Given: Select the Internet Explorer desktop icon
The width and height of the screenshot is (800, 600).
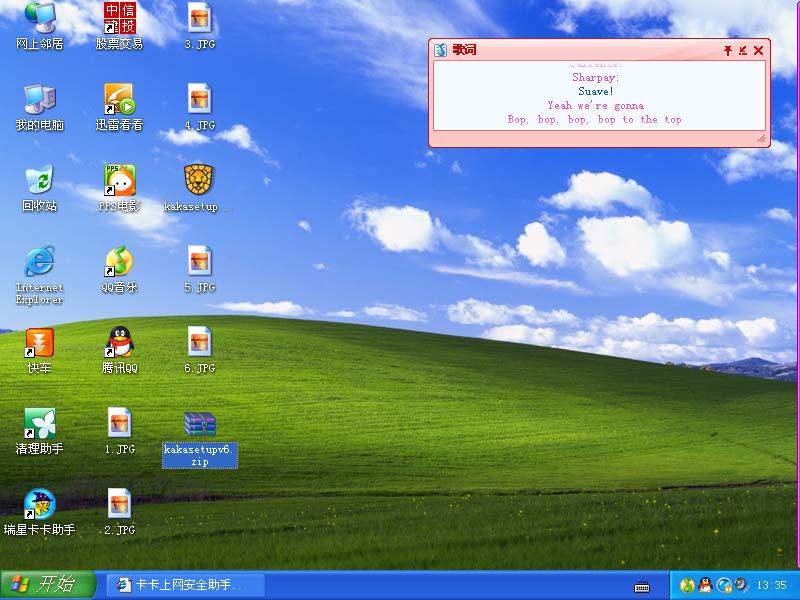Looking at the screenshot, I should [39, 262].
